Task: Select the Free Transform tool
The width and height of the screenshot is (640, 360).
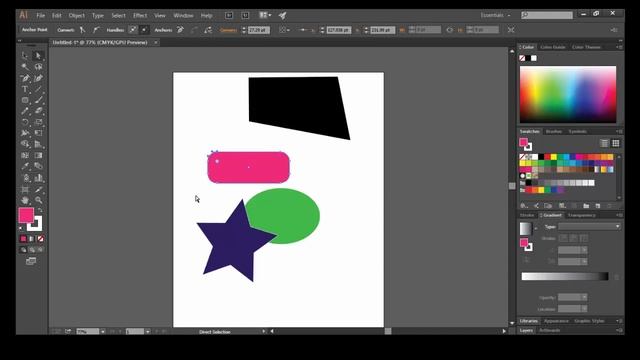Action: click(x=38, y=133)
